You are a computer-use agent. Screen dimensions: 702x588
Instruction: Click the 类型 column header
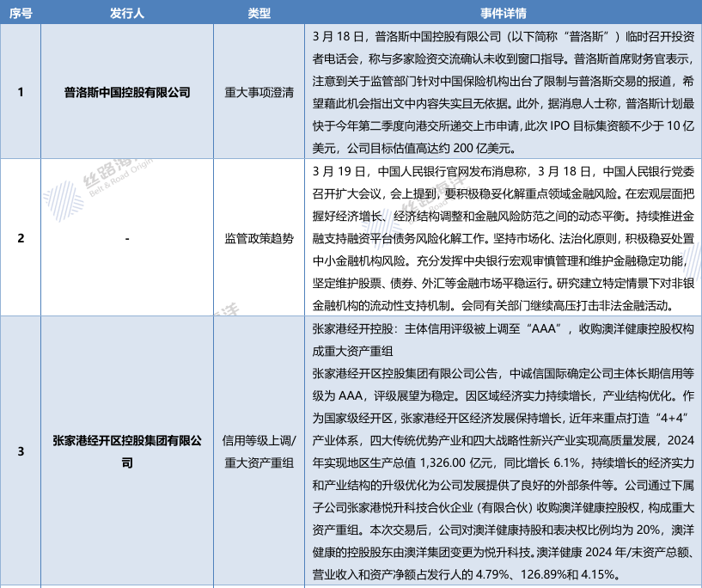click(259, 14)
